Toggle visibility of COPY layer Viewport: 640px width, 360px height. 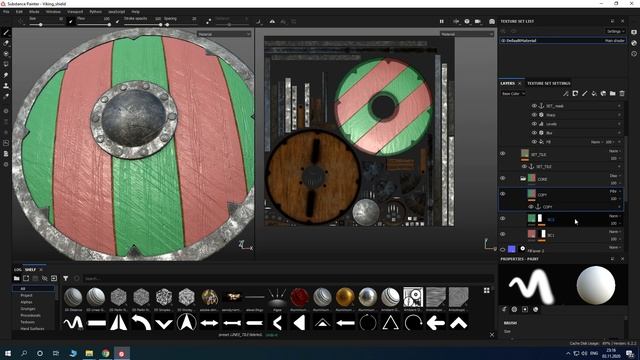click(502, 194)
